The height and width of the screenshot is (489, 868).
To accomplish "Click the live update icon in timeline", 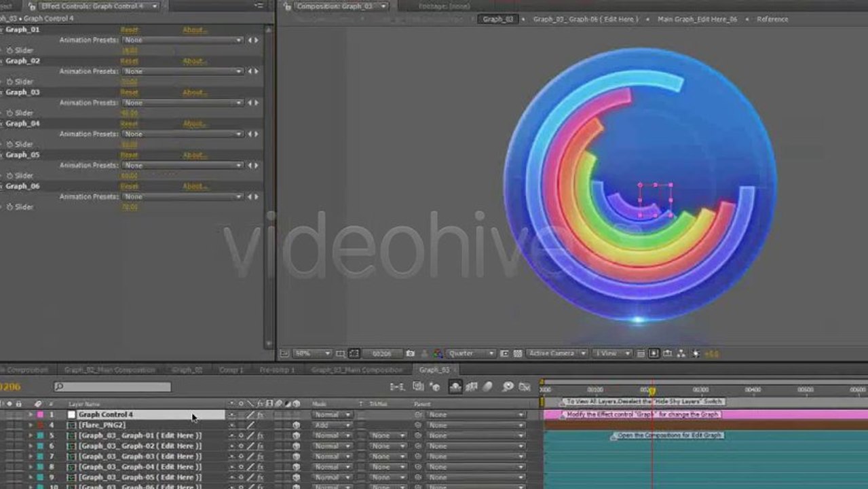I will 418,386.
